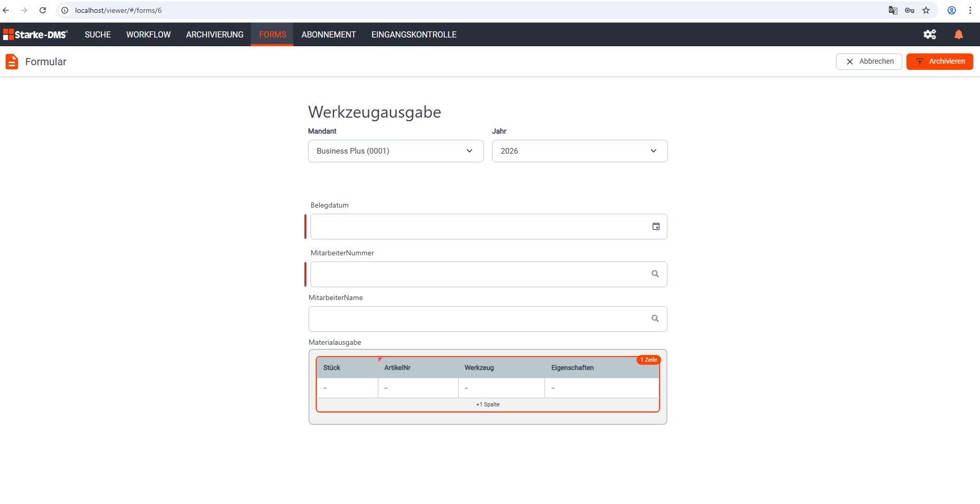Viewport: 980px width, 504px height.
Task: Open the Jahr dropdown showing 2026
Action: coord(580,151)
